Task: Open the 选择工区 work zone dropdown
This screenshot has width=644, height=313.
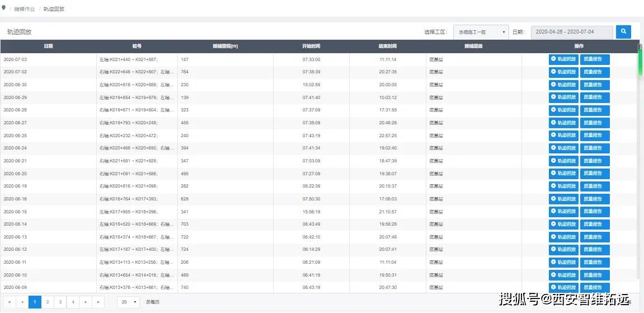Action: 481,32
